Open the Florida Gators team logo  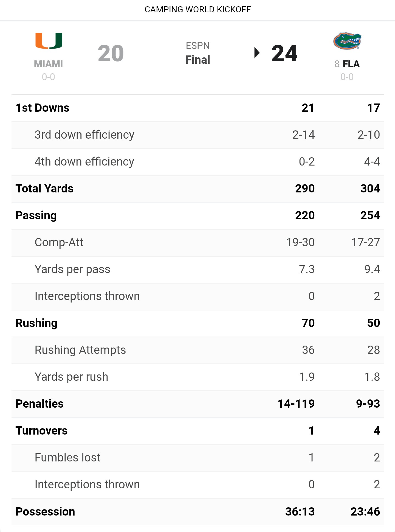(x=347, y=41)
